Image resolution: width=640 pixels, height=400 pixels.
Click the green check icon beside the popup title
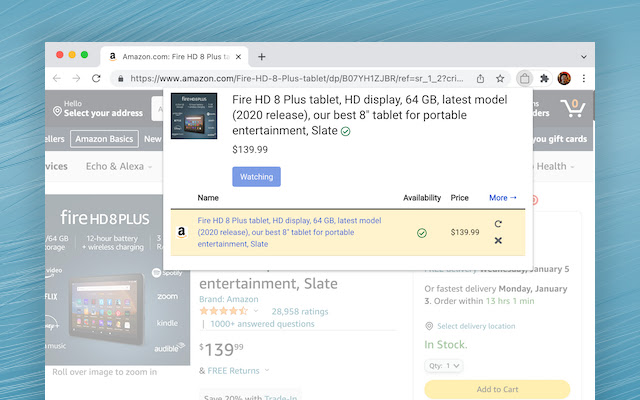tap(346, 131)
